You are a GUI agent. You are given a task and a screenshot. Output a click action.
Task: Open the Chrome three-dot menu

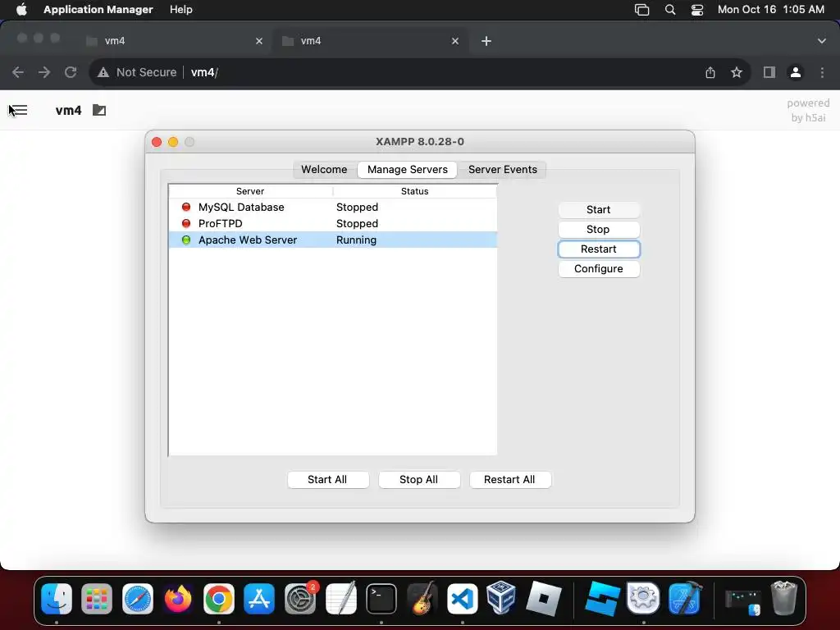point(822,72)
